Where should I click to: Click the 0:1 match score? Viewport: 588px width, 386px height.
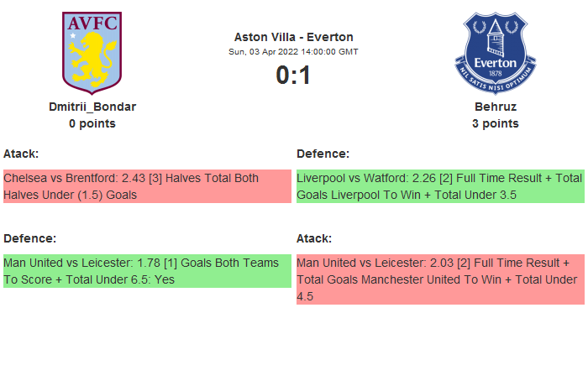pyautogui.click(x=293, y=76)
